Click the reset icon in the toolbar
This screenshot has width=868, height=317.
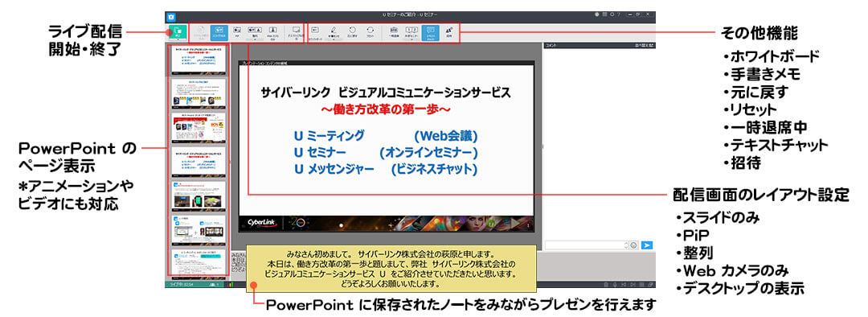(x=371, y=31)
